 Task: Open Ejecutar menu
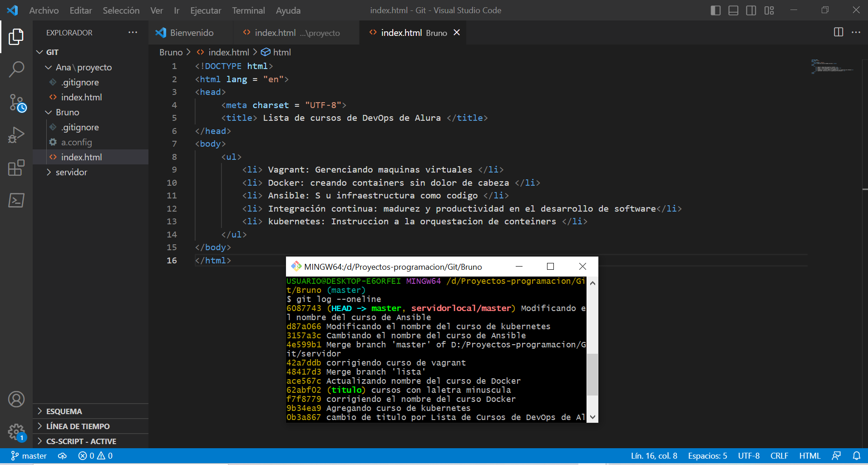pyautogui.click(x=206, y=10)
